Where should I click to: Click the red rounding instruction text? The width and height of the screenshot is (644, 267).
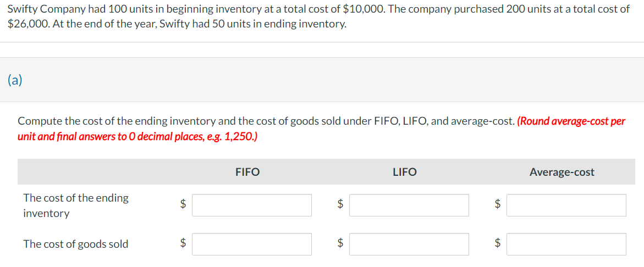pyautogui.click(x=322, y=129)
